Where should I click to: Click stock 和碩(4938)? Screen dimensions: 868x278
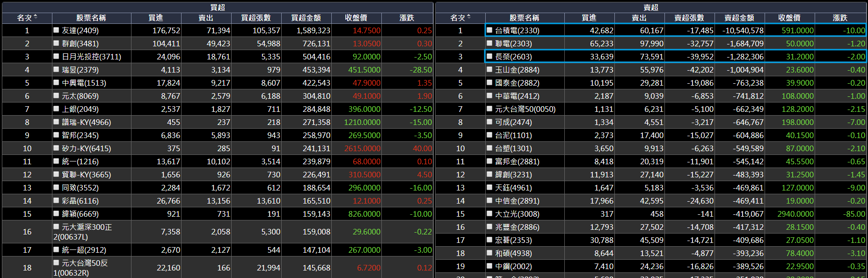tap(513, 253)
